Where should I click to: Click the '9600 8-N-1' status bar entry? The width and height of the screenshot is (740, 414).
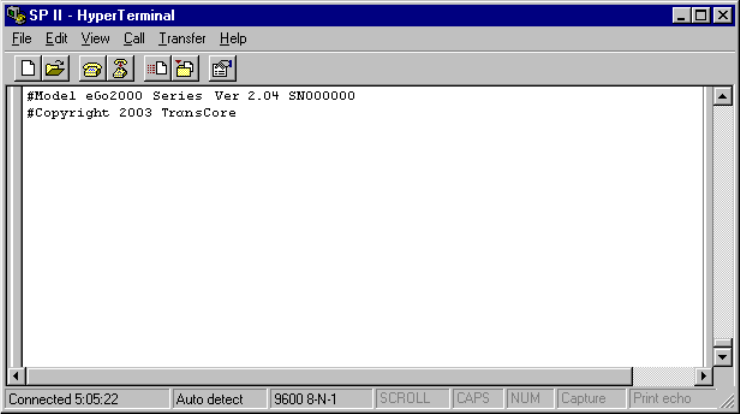click(321, 399)
